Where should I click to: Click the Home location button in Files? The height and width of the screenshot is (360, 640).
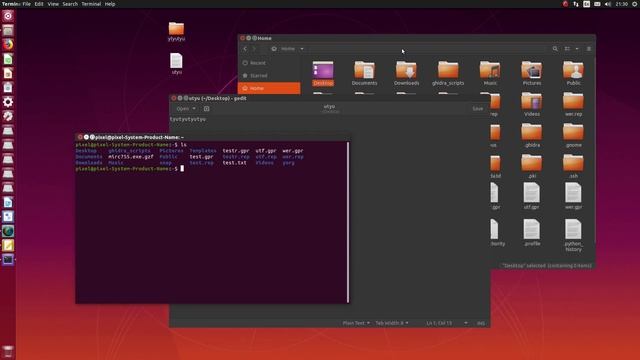tap(284, 49)
